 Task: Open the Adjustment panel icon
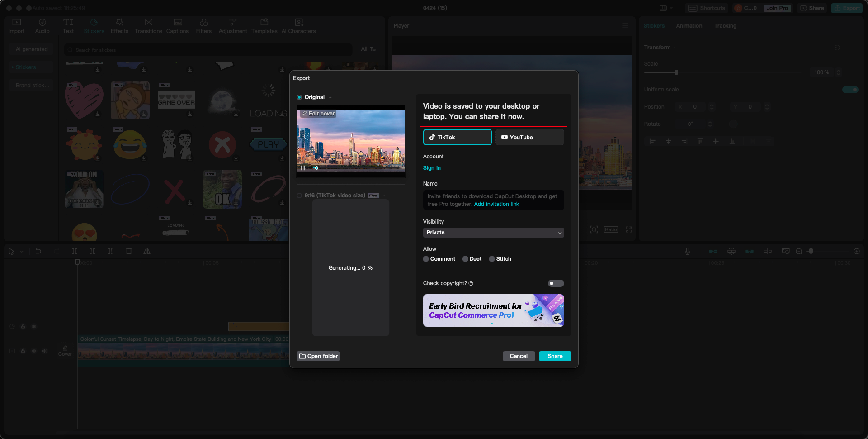coord(233,22)
